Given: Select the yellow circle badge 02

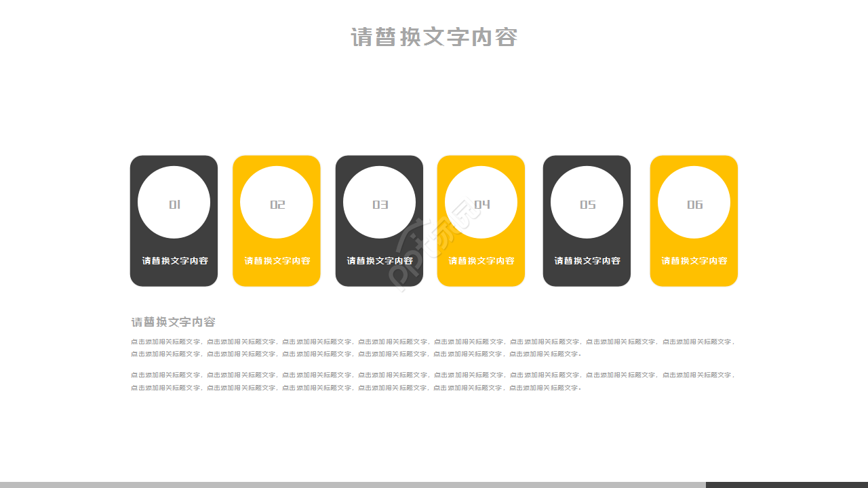Looking at the screenshot, I should coord(277,201).
